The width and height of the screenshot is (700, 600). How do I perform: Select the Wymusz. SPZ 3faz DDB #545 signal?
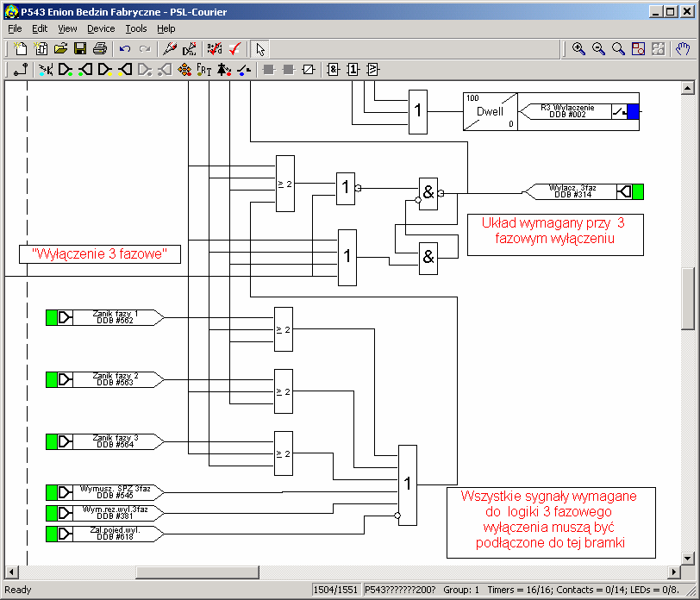coord(105,492)
